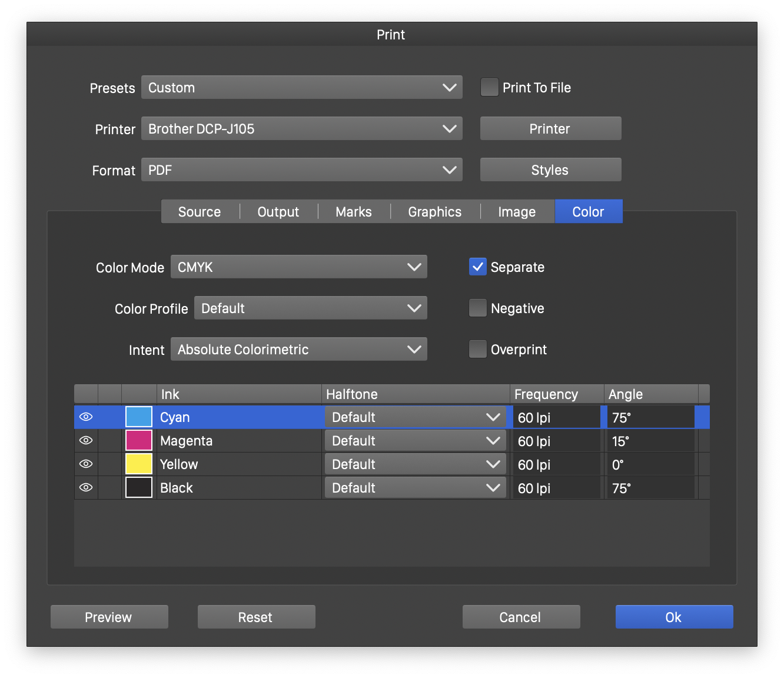Enable the Negative checkbox

(478, 308)
